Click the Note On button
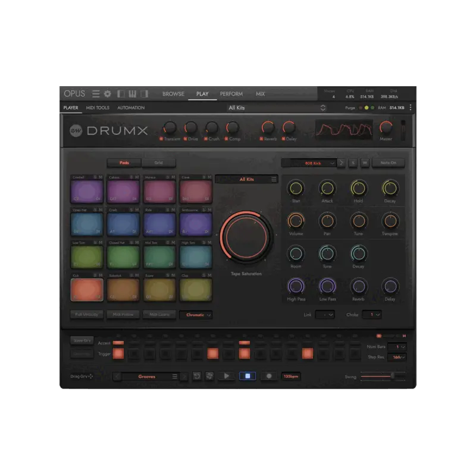Image resolution: width=476 pixels, height=476 pixels. coord(389,162)
